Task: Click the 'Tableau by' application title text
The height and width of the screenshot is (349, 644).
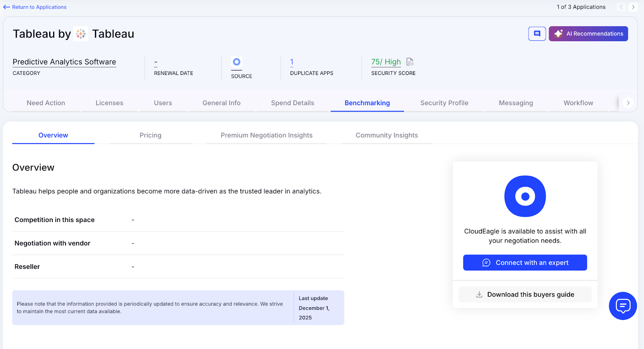Action: (42, 34)
